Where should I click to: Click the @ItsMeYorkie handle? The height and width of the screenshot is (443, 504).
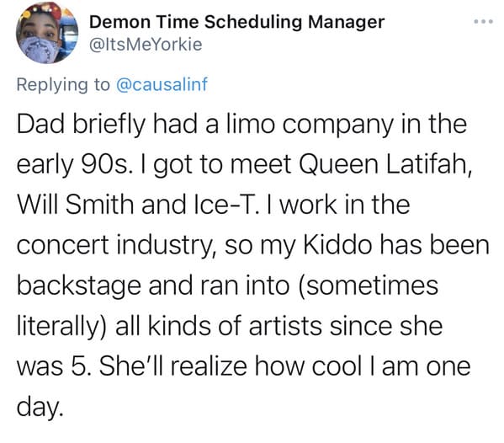coord(146,45)
